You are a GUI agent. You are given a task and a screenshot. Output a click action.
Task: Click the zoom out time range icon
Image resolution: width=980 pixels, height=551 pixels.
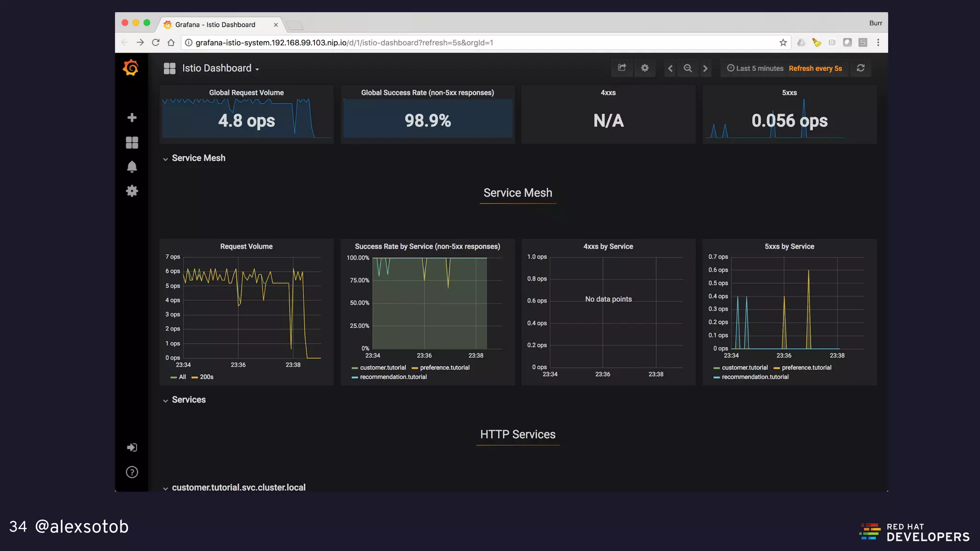pyautogui.click(x=688, y=68)
